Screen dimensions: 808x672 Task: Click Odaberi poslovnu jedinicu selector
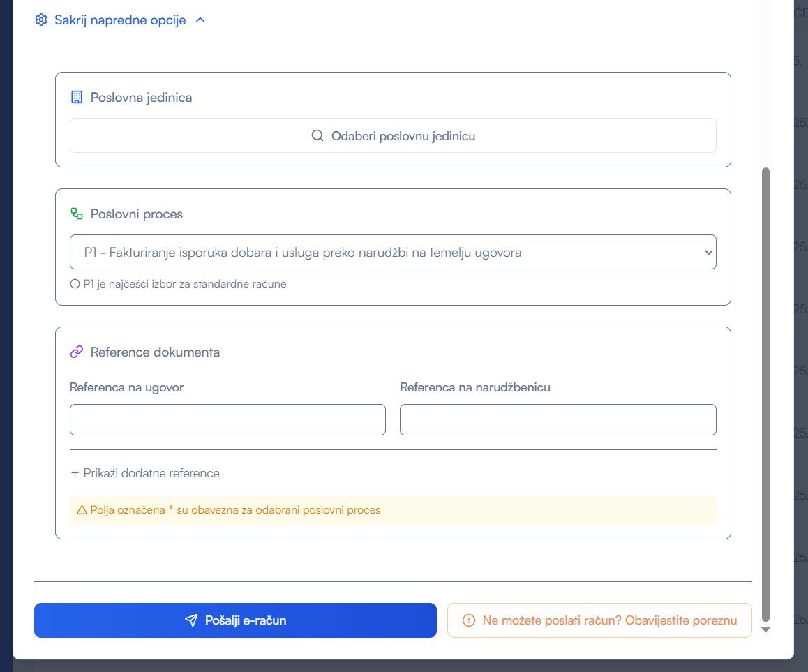393,135
